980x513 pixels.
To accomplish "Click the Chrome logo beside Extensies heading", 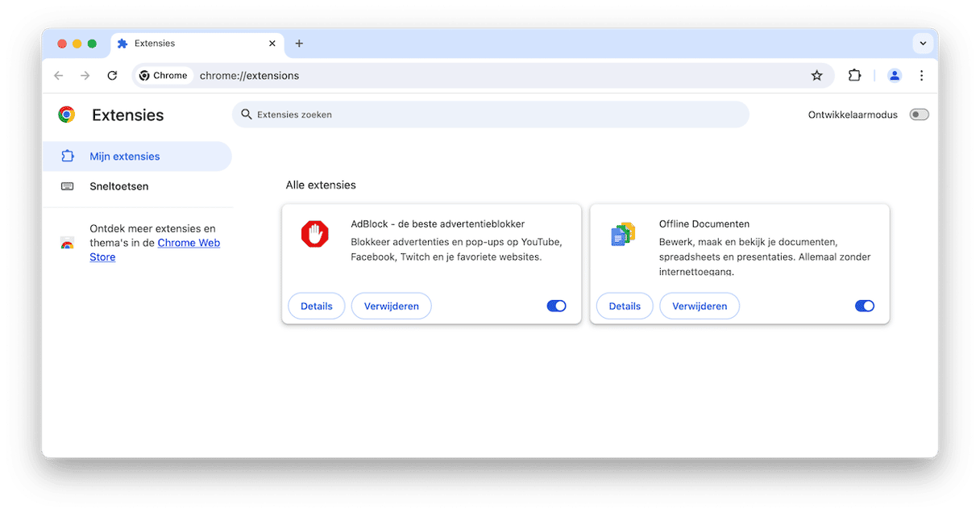I will pos(67,115).
